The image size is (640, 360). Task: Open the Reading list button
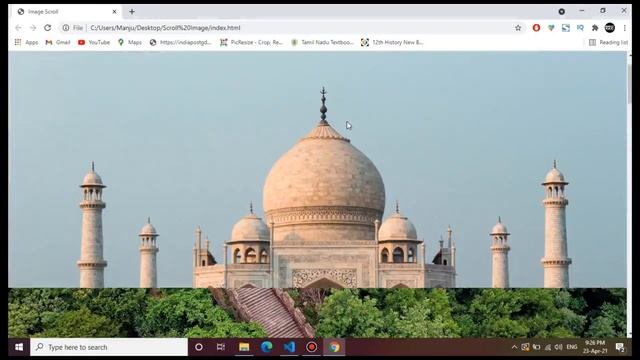(608, 42)
